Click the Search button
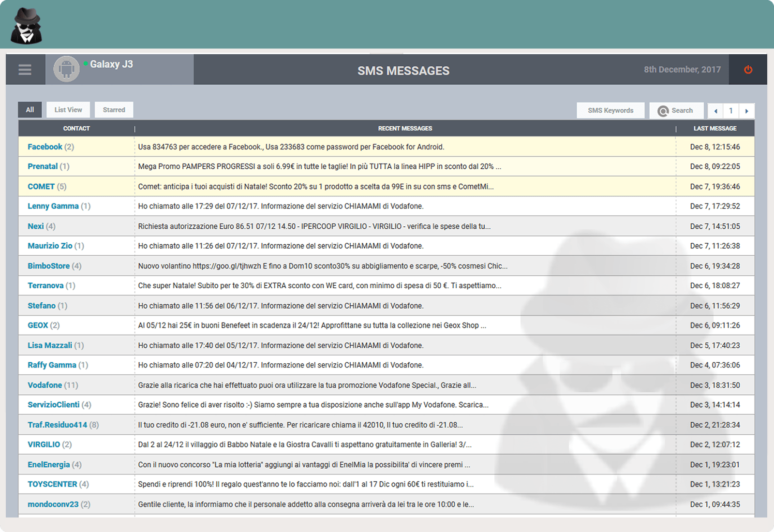774x532 pixels. [676, 110]
